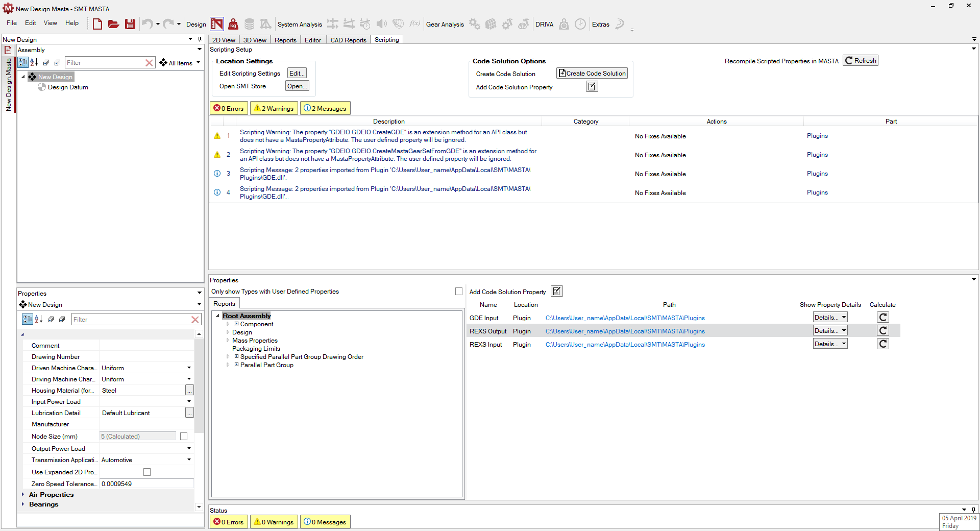
Task: Click the speaker noise analysis icon
Action: point(382,24)
